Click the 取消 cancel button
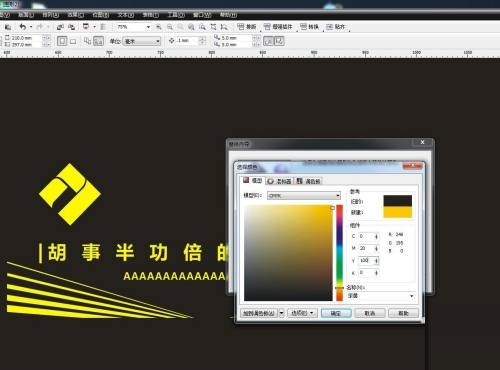The height and width of the screenshot is (370, 500). pyautogui.click(x=370, y=313)
